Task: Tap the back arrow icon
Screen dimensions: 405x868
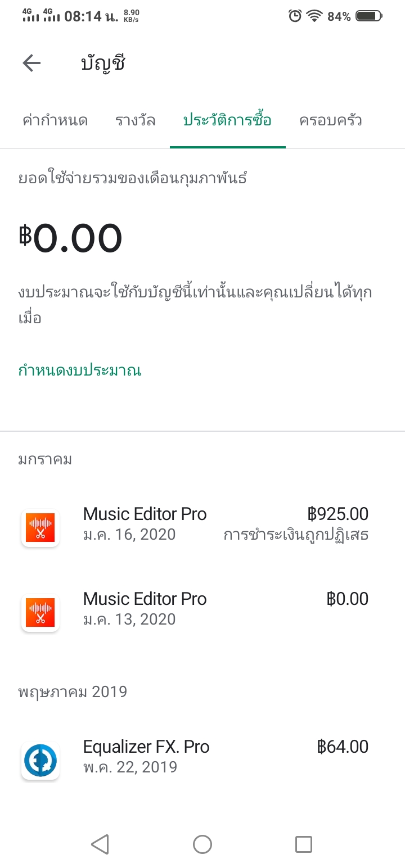Action: click(31, 64)
